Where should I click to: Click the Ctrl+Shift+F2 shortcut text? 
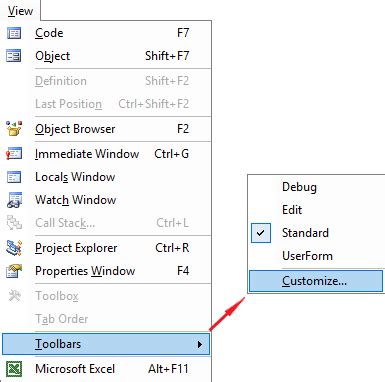(154, 104)
